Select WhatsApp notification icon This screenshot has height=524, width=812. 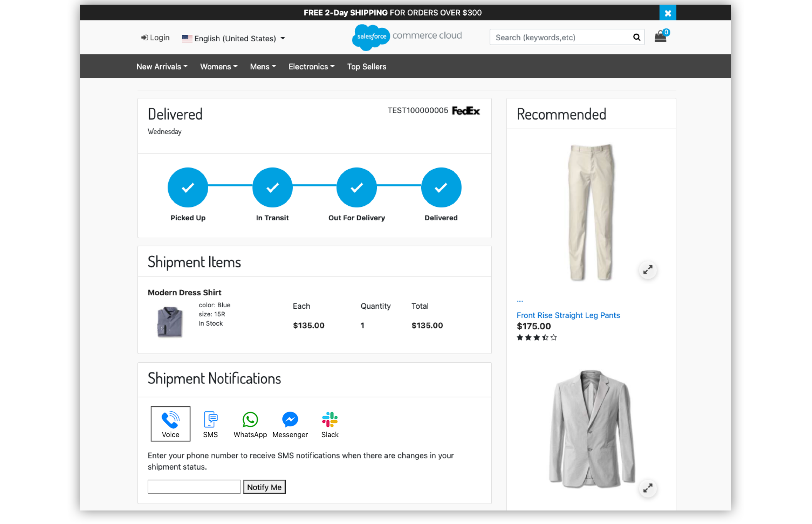250,424
